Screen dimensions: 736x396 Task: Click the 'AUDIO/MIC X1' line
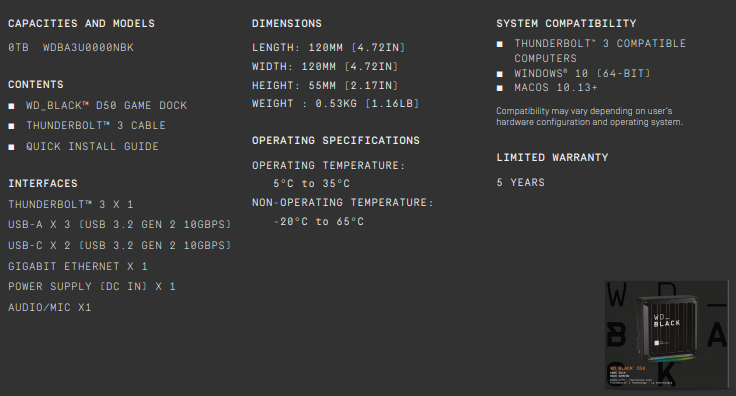(x=50, y=308)
